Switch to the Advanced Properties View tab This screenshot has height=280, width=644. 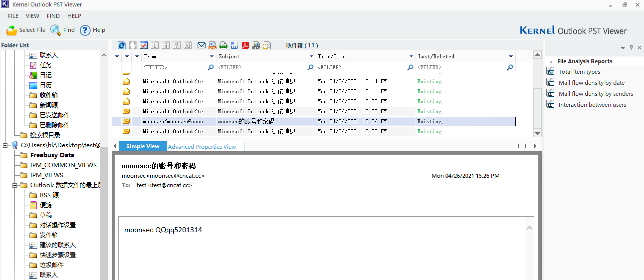[202, 147]
